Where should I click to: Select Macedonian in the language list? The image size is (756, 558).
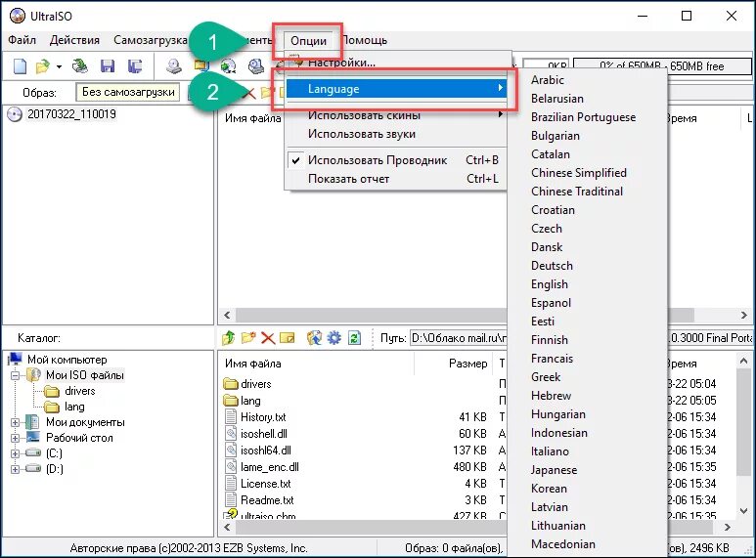point(563,544)
